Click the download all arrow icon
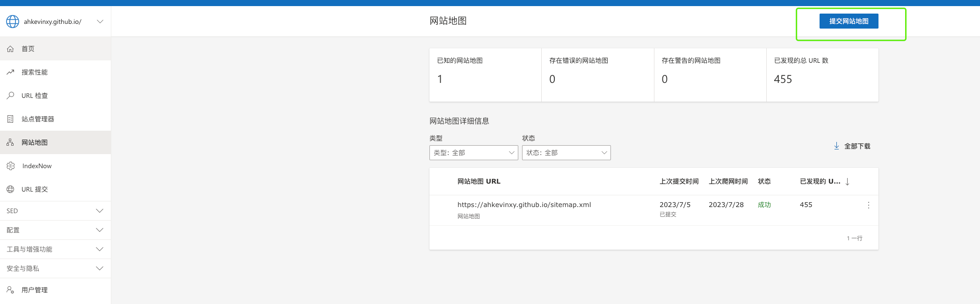 click(836, 146)
